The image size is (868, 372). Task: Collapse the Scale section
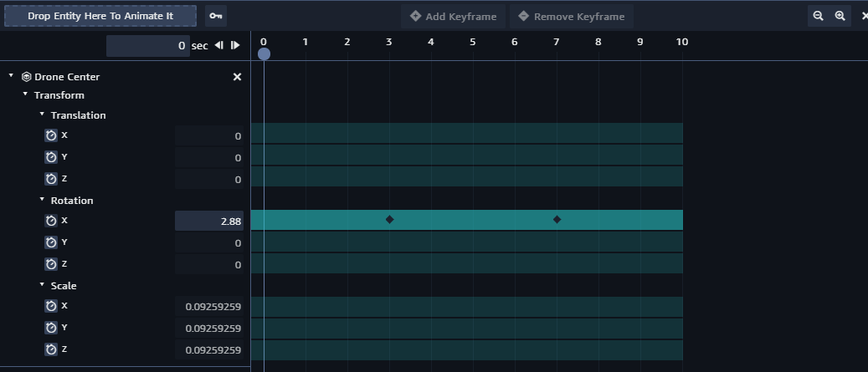(42, 285)
